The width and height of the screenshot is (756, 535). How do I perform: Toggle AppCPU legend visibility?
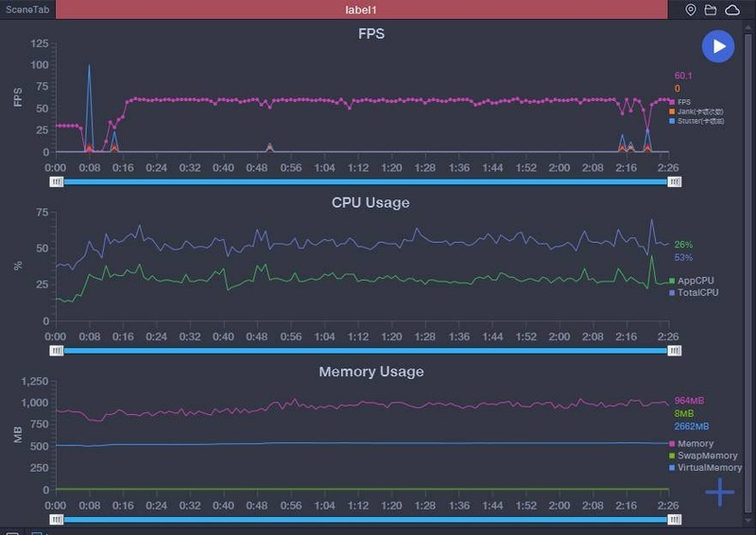coord(694,281)
